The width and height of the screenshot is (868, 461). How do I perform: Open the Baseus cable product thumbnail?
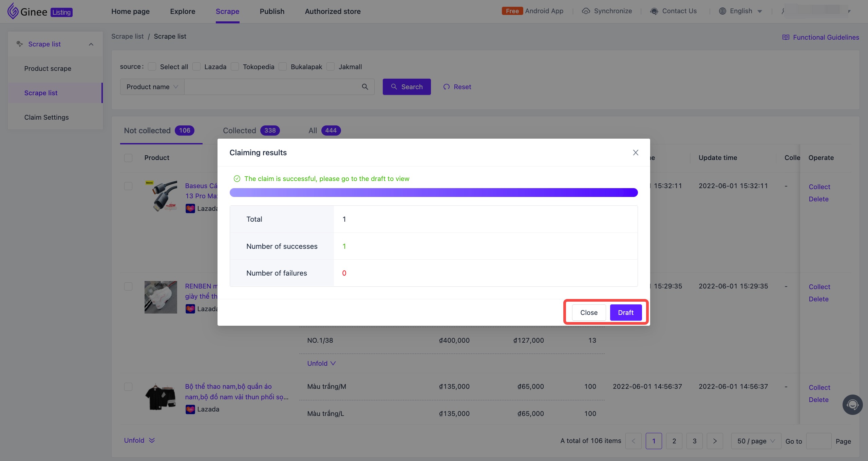click(x=161, y=196)
